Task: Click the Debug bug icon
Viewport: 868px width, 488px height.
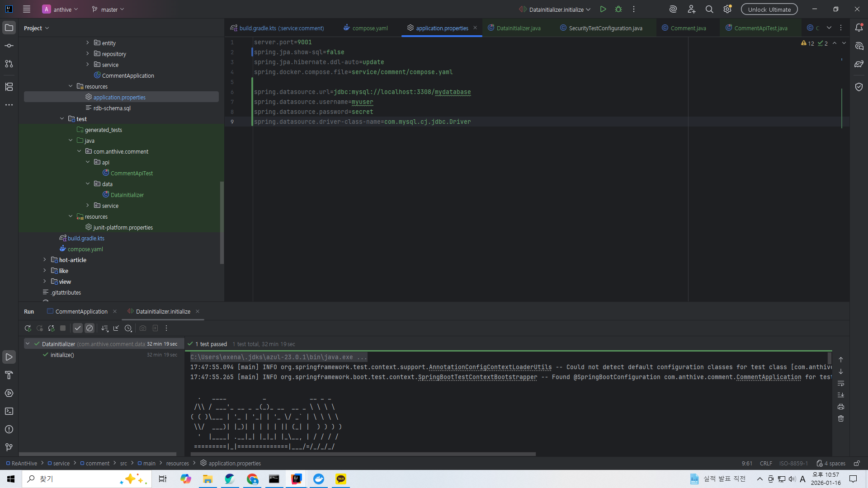Action: pos(618,9)
